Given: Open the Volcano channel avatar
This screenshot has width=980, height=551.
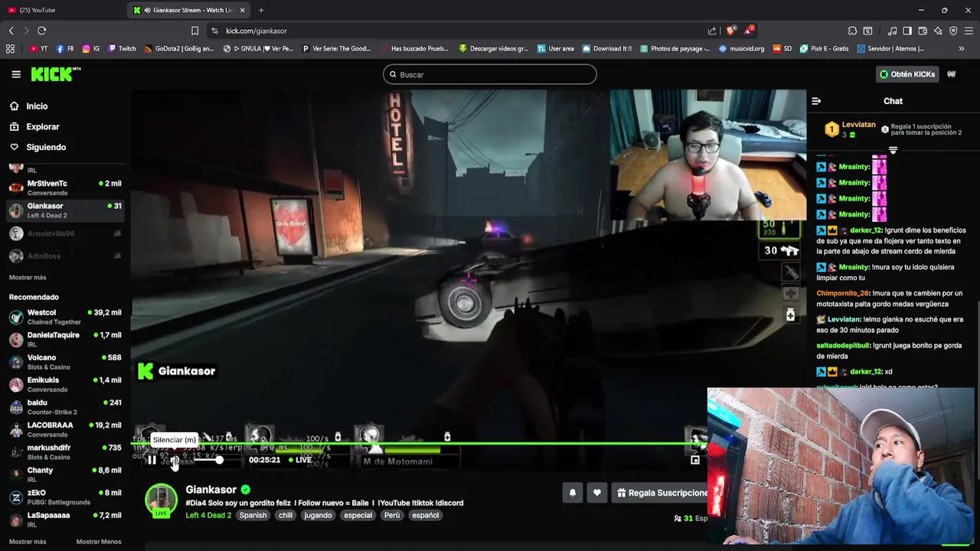Looking at the screenshot, I should [x=16, y=362].
